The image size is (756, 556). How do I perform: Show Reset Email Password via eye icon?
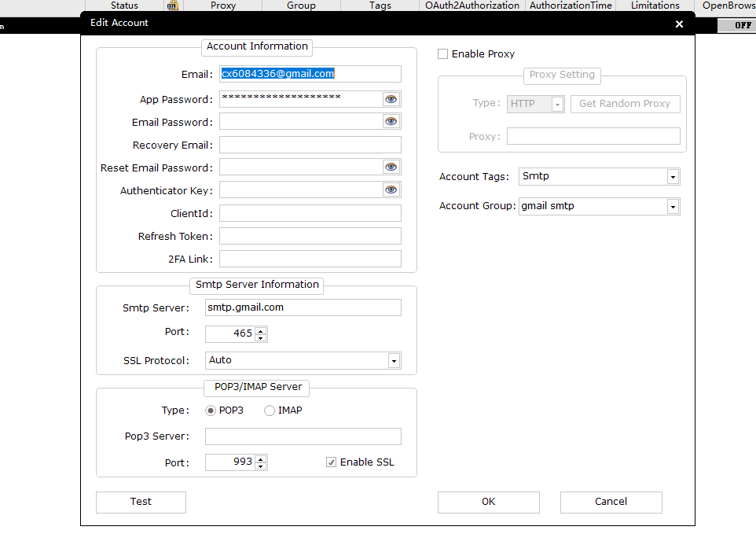(x=391, y=168)
